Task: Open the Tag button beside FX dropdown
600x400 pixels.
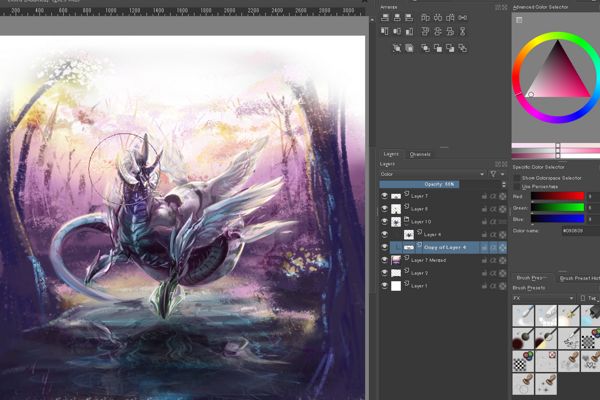Action: 589,298
